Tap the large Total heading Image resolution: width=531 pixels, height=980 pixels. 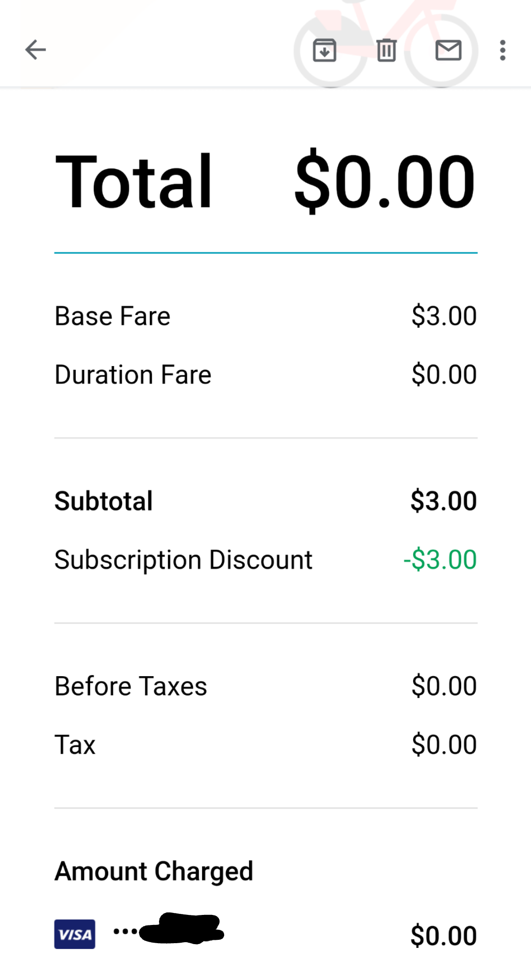pos(134,181)
